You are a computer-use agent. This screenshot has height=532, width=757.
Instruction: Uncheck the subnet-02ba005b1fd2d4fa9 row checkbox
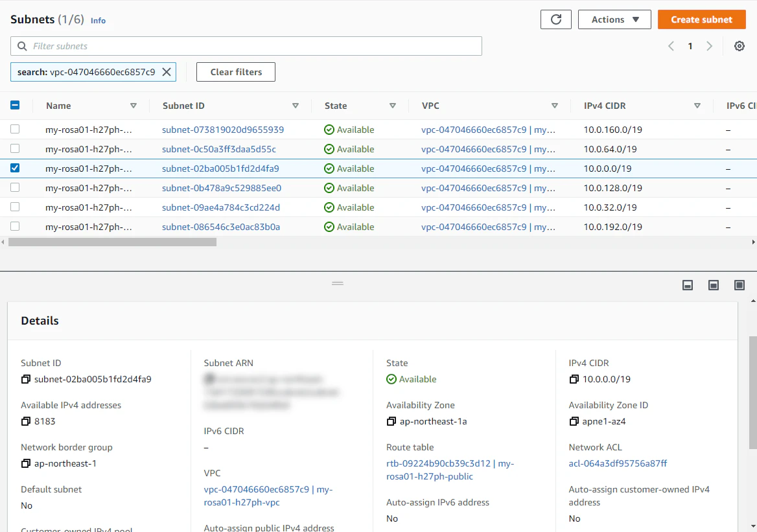[15, 168]
